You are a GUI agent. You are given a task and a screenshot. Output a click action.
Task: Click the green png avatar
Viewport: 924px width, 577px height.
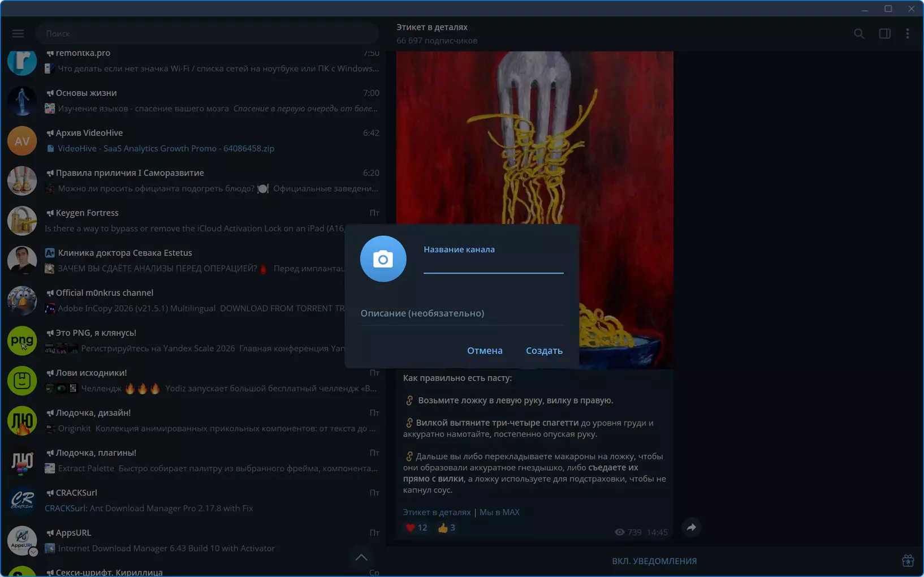point(22,341)
